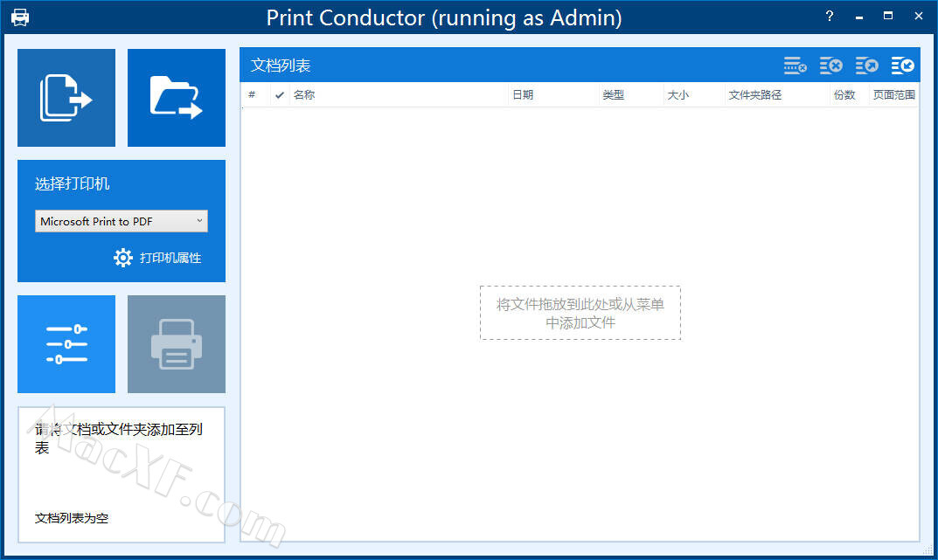Click the 大小 column header
The height and width of the screenshot is (560, 938).
point(678,95)
